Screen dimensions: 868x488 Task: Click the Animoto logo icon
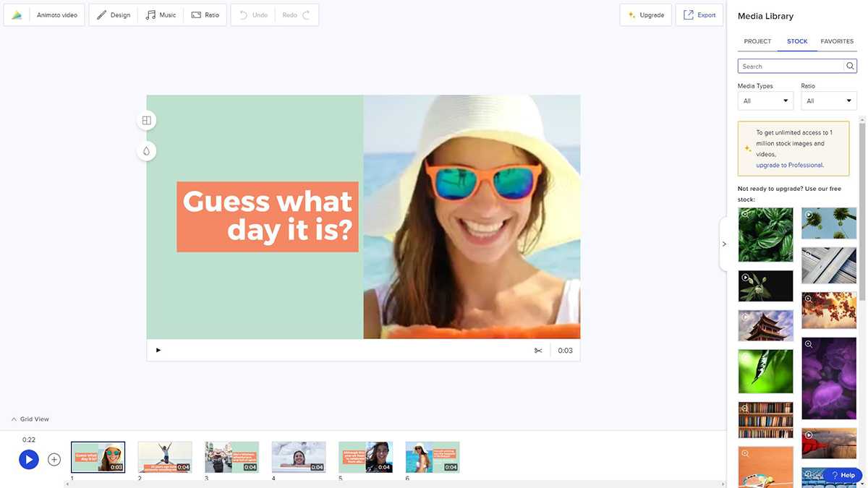17,15
